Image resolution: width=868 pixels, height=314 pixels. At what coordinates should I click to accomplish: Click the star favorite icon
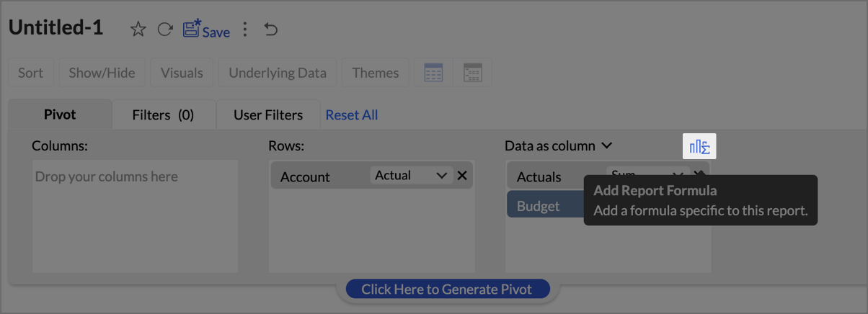click(x=138, y=30)
